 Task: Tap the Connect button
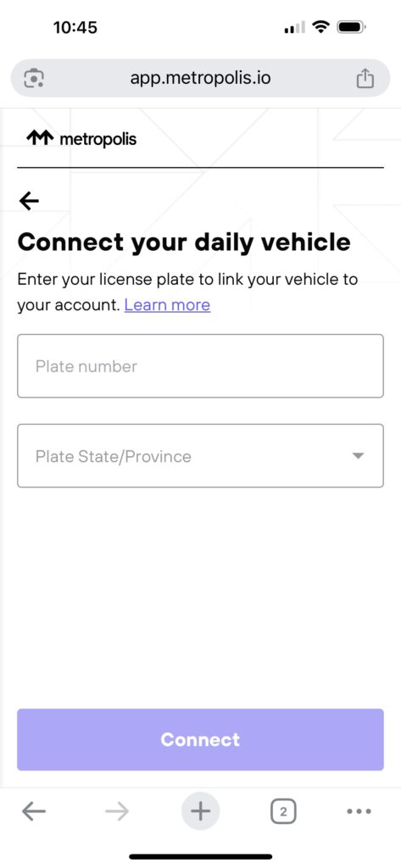(200, 739)
